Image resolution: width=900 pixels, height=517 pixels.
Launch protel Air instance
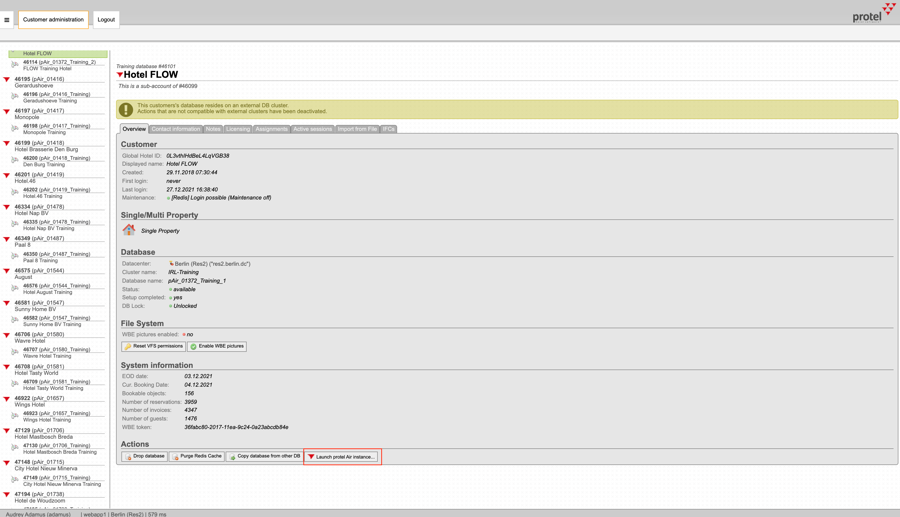pyautogui.click(x=341, y=457)
